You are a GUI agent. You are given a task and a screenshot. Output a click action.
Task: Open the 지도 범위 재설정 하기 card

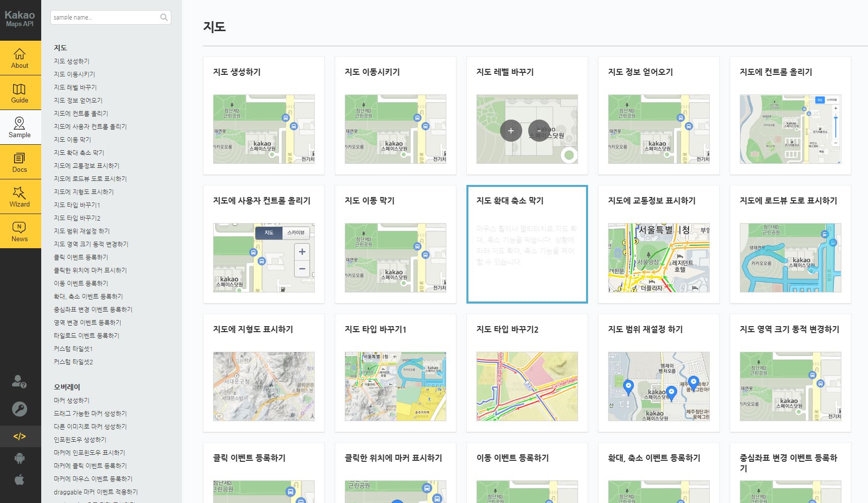click(659, 373)
